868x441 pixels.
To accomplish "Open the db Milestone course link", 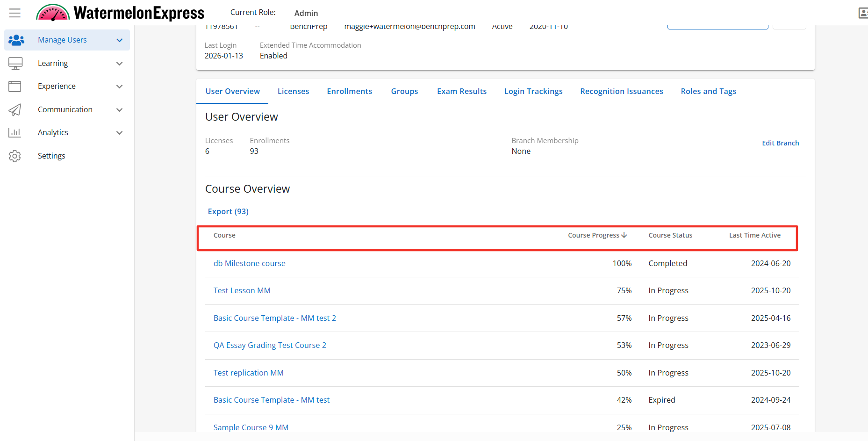I will [x=249, y=263].
